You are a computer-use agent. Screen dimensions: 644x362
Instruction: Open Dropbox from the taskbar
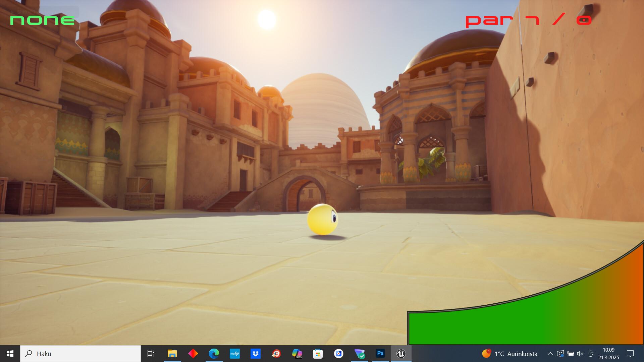256,354
